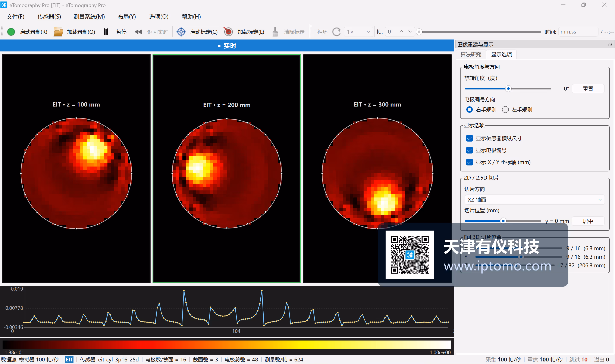
Task: Click the 返回实时 return to live label
Action: point(157,32)
